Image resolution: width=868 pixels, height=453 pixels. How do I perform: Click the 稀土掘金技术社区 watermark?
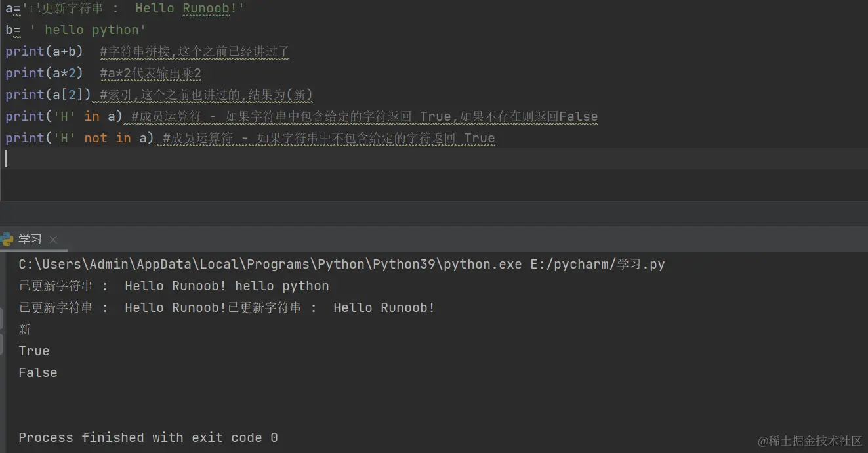pyautogui.click(x=810, y=441)
